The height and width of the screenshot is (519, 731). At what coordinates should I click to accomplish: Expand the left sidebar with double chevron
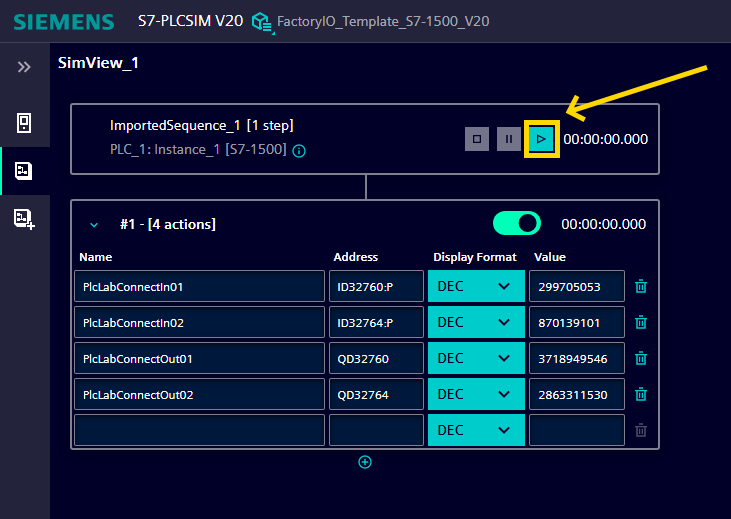(24, 67)
